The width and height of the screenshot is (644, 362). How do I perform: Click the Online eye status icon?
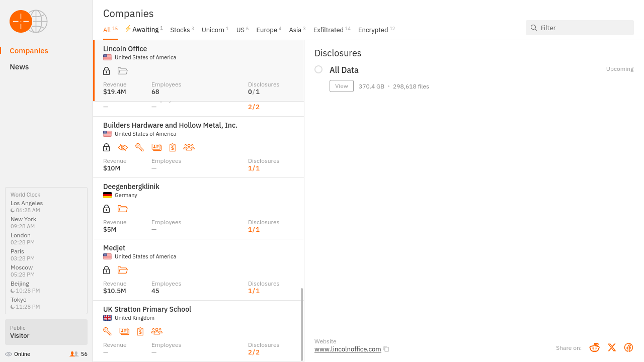tap(9, 354)
